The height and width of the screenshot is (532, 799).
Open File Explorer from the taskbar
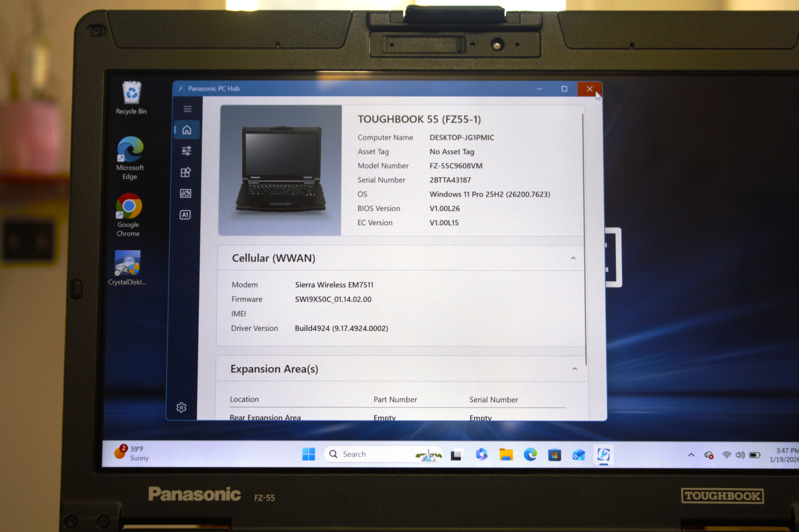506,455
